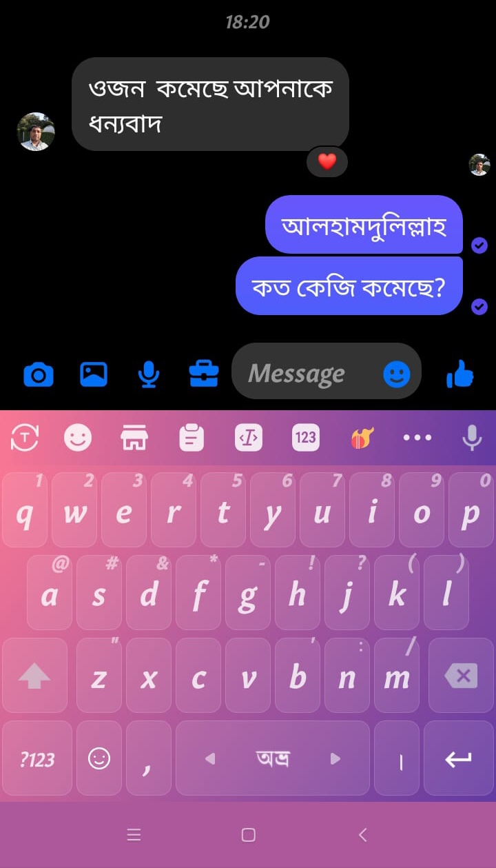Switch language with right arrow on spacebar
496x868 pixels.
coord(335,758)
